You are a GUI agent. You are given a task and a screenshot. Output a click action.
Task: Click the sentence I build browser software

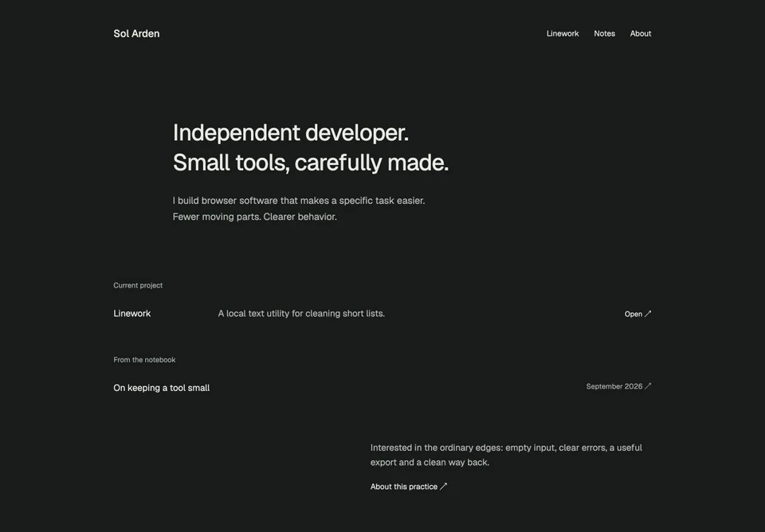point(299,201)
